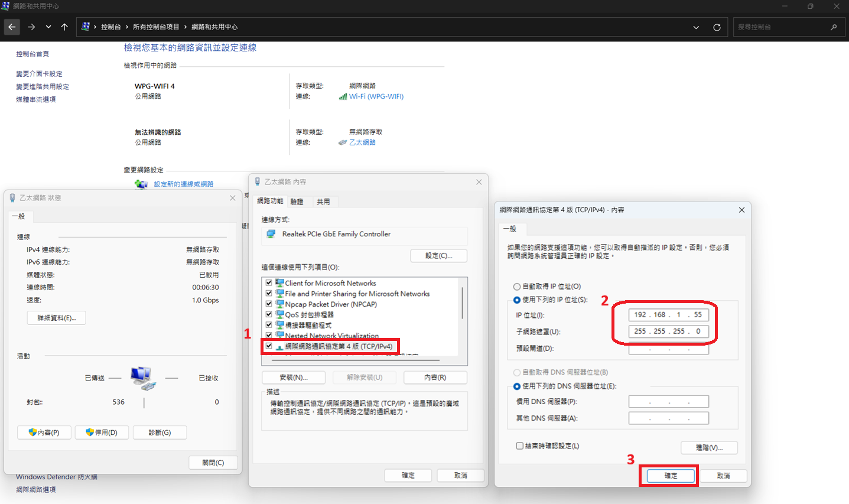Viewport: 849px width, 504px height.
Task: Enable 結束時確認設定 checkbox
Action: tap(519, 446)
